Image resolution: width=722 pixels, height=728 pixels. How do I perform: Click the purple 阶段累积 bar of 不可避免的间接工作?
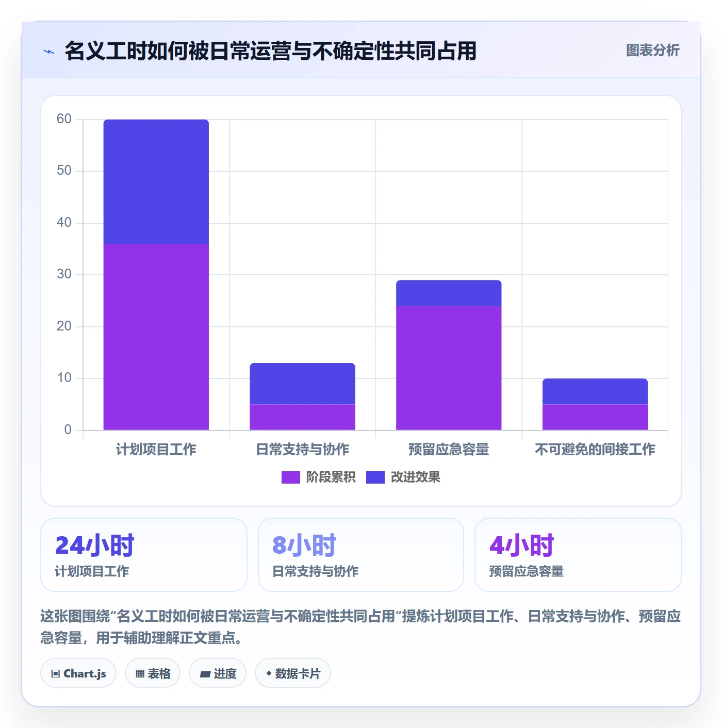[595, 417]
